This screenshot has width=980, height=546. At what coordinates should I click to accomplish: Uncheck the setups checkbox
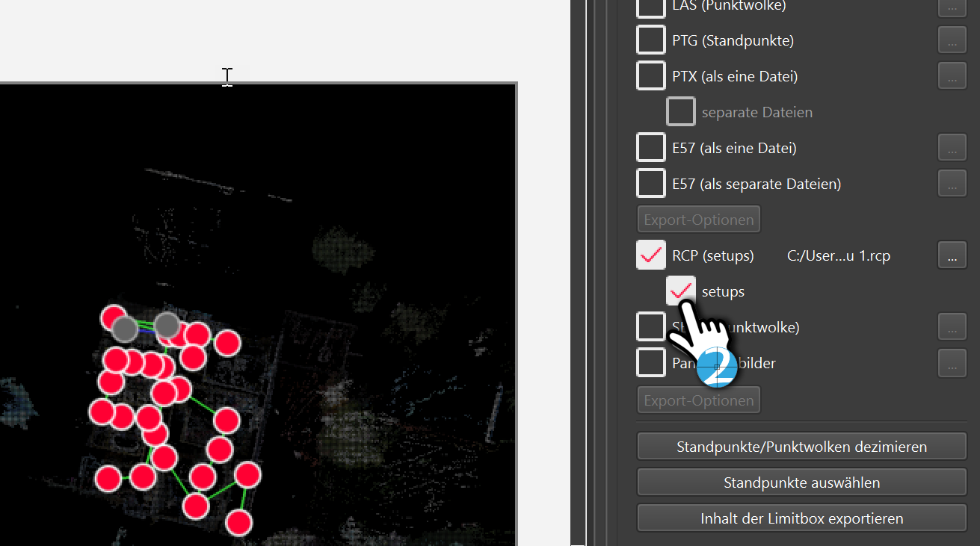point(680,291)
